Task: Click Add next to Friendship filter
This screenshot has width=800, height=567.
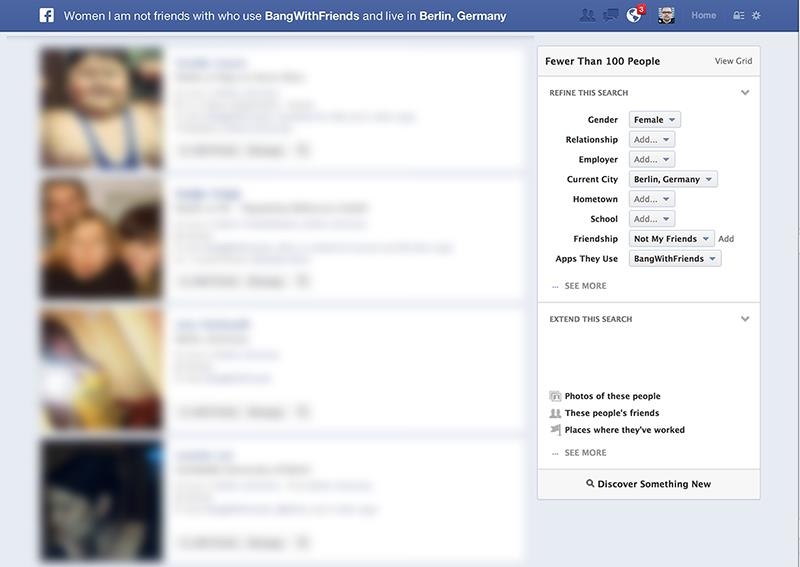Action: point(726,239)
